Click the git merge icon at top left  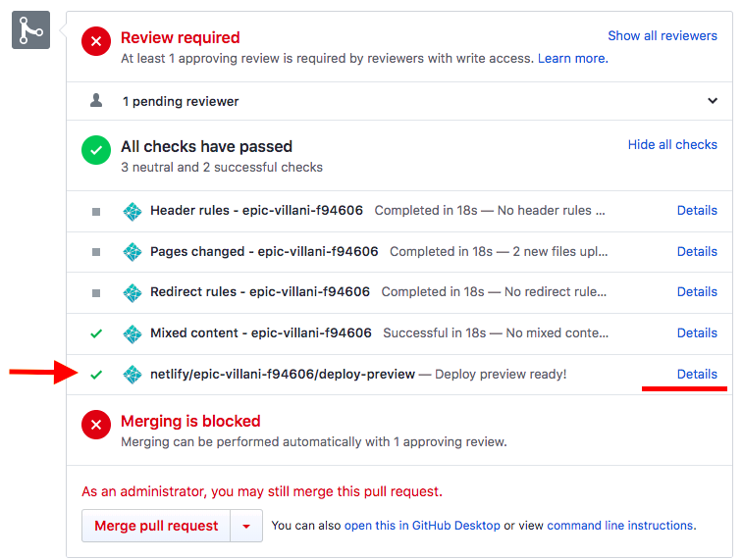(30, 30)
